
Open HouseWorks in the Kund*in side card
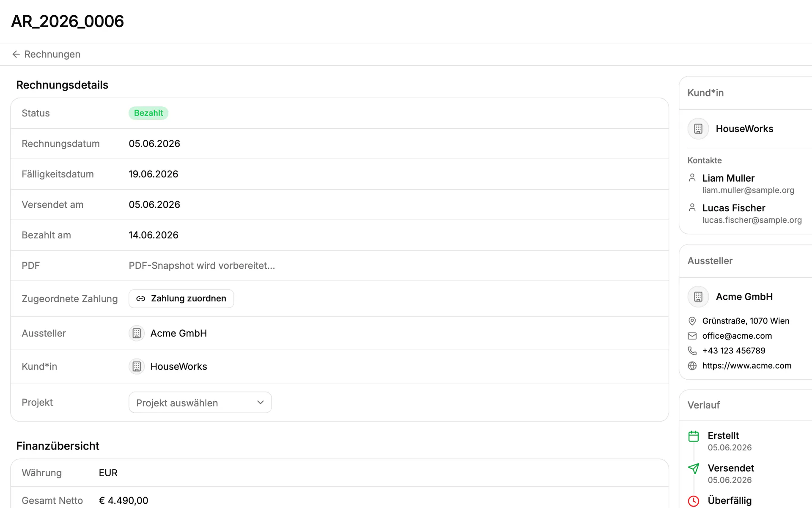click(744, 129)
